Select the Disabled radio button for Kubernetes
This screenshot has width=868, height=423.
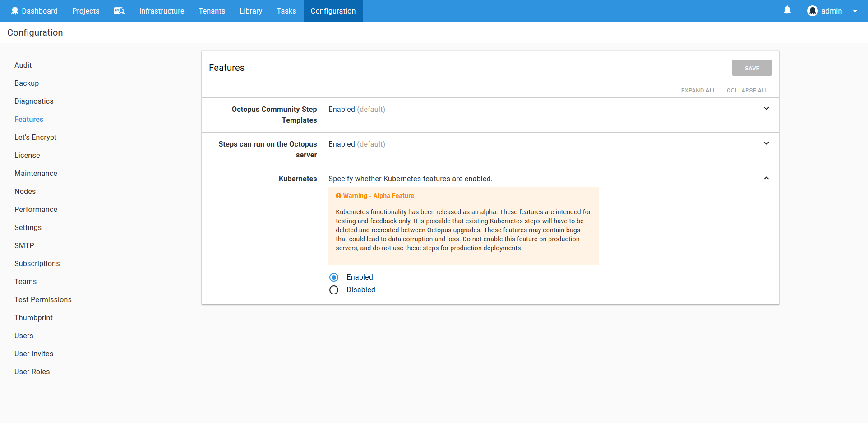coord(334,290)
